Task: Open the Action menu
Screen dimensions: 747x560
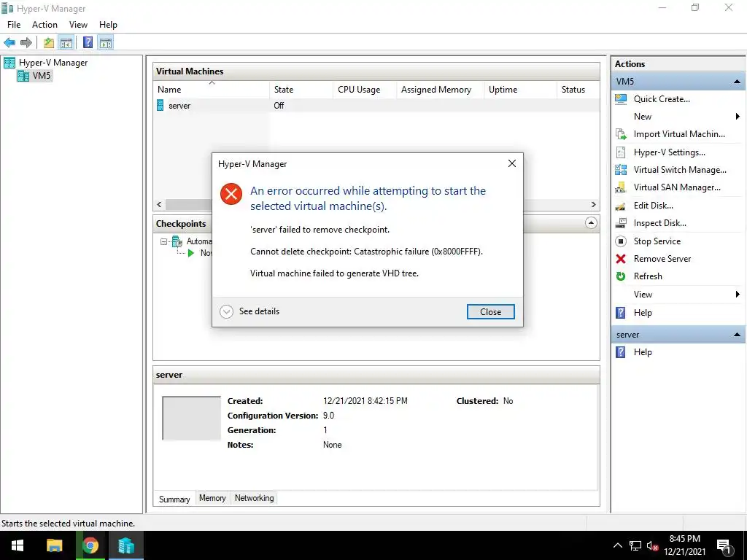Action: click(44, 25)
